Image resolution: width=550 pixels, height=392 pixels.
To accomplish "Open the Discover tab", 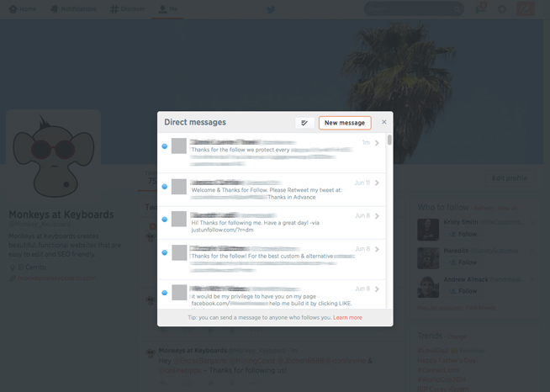I will click(128, 8).
